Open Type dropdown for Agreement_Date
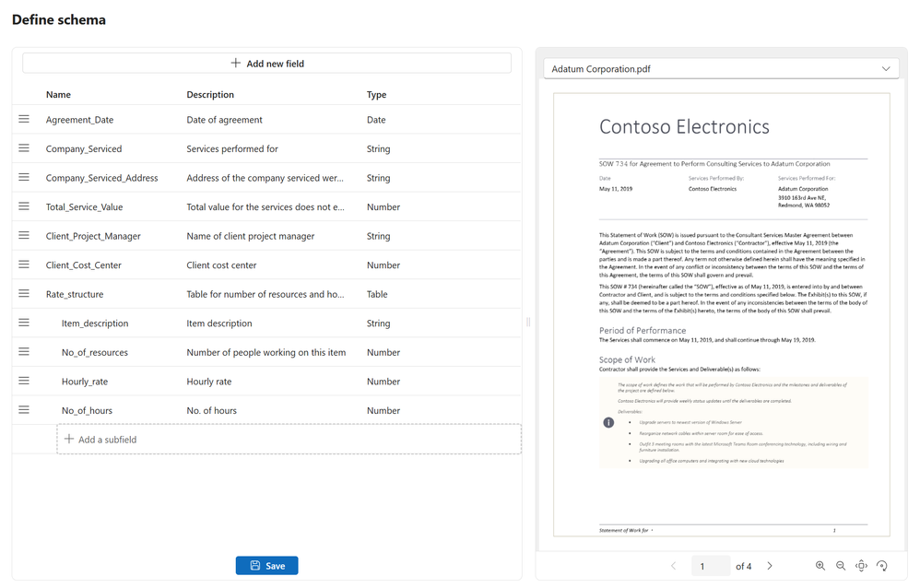 pyautogui.click(x=376, y=120)
